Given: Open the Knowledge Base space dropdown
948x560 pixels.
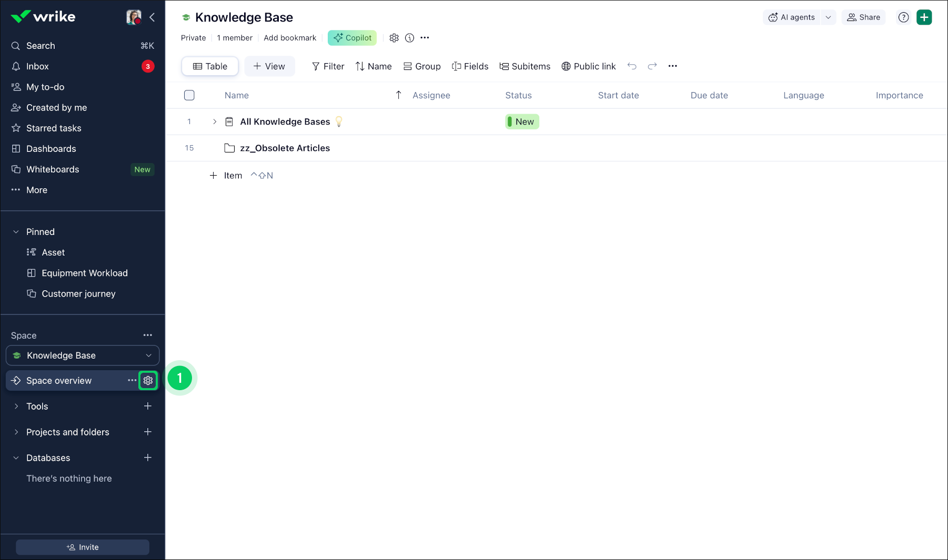Looking at the screenshot, I should tap(83, 355).
